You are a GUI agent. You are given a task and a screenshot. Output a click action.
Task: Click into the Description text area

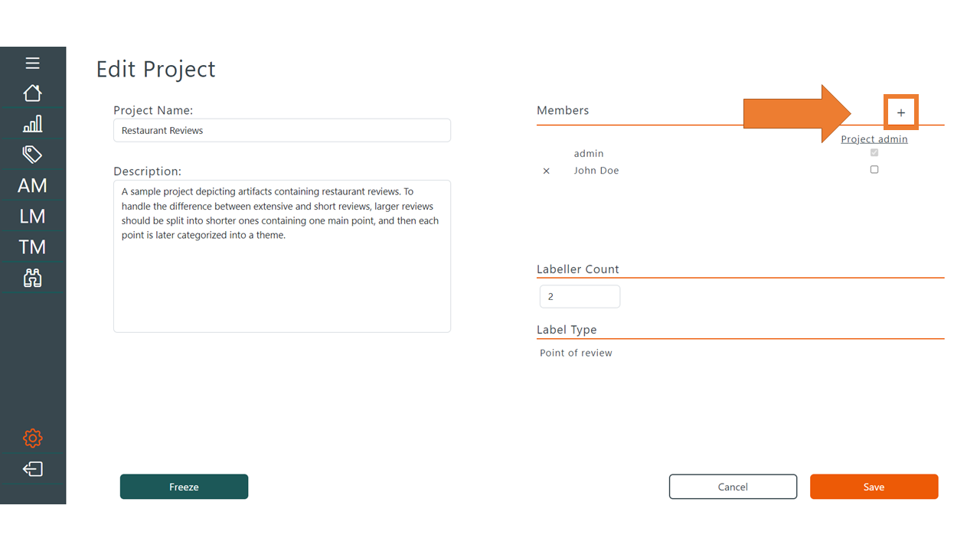coord(282,256)
